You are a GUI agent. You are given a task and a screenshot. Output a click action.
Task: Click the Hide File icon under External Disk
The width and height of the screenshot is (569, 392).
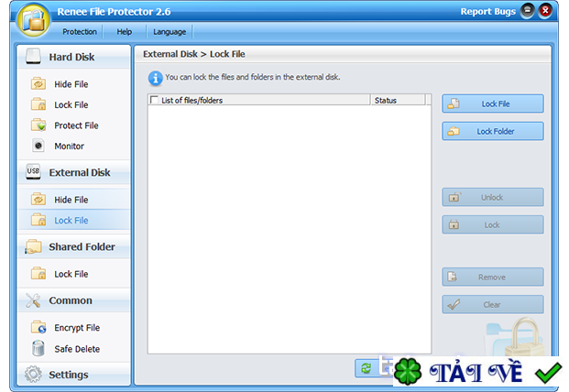click(38, 200)
